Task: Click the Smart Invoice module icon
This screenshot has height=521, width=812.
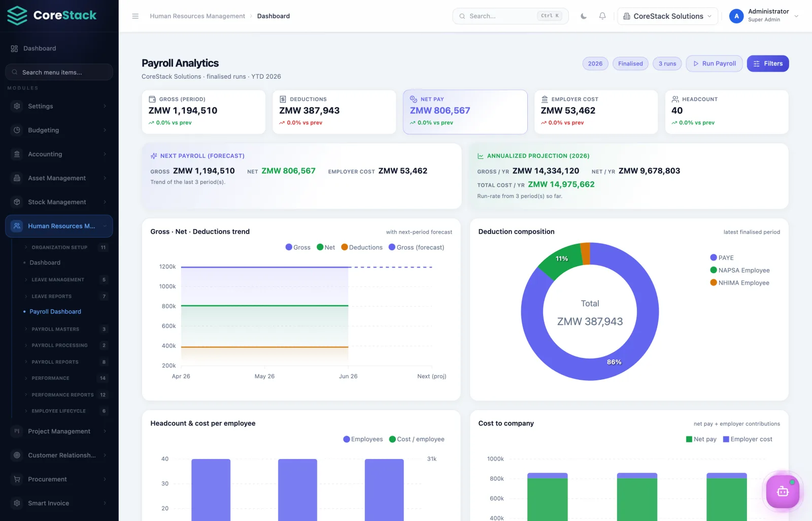Action: tap(17, 503)
